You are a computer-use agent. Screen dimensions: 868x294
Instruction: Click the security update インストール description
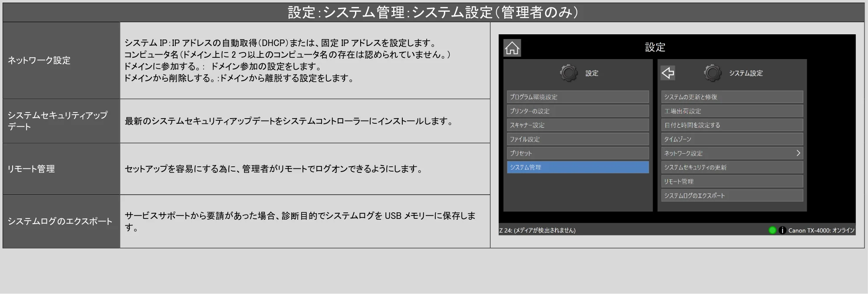289,121
